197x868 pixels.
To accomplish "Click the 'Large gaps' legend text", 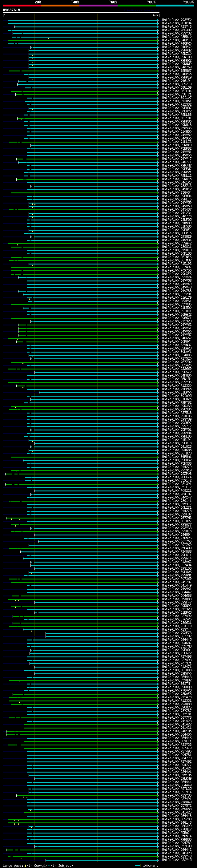I will (13, 866).
